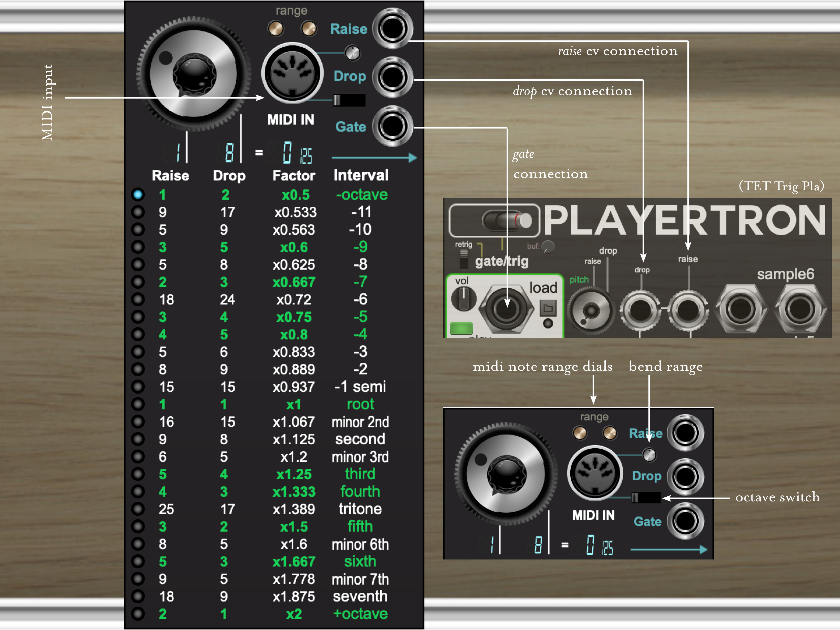Select the fifth interval row button
Screen dimensions: 840x630
138,526
